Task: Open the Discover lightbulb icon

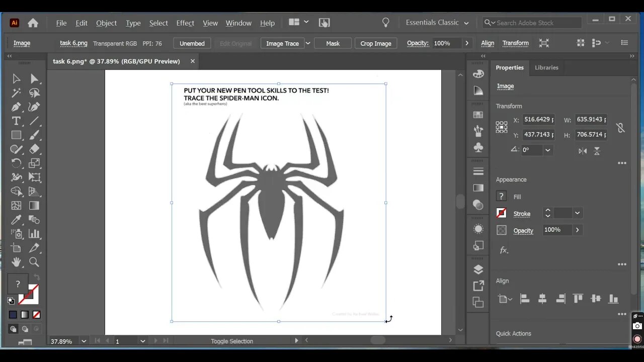Action: [x=386, y=23]
